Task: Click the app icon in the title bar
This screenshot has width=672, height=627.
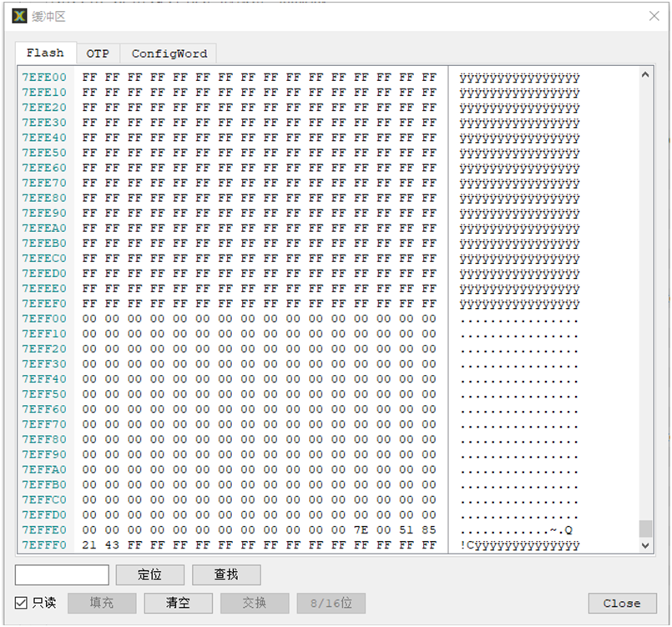Action: point(18,15)
